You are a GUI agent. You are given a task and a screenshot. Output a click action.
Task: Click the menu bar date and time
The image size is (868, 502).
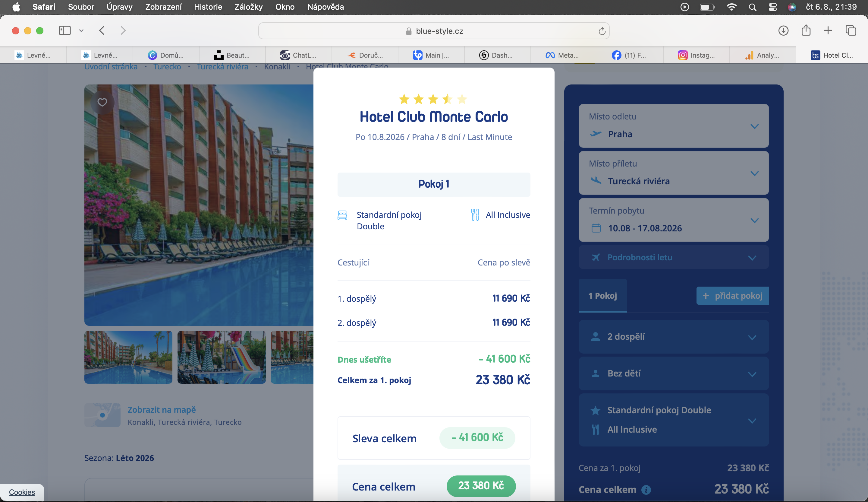click(x=831, y=7)
